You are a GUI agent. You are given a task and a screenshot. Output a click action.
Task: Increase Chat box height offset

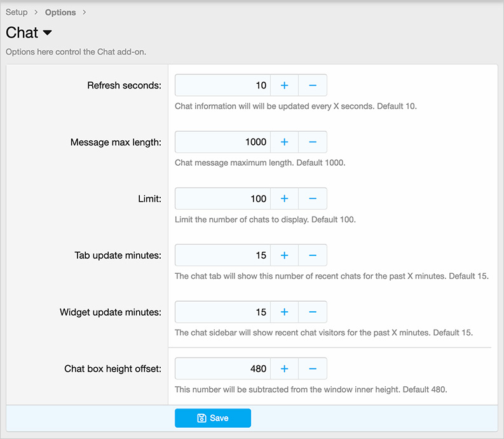(x=284, y=368)
